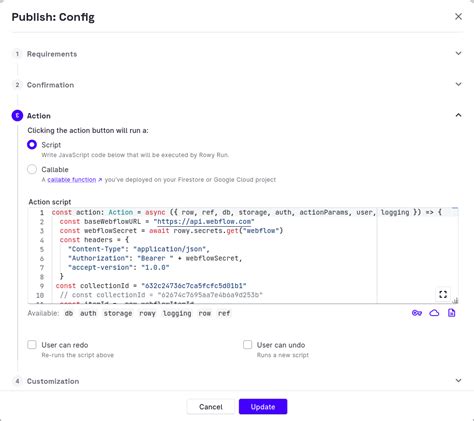
Task: Open step 1 Requirements
Action: point(52,54)
